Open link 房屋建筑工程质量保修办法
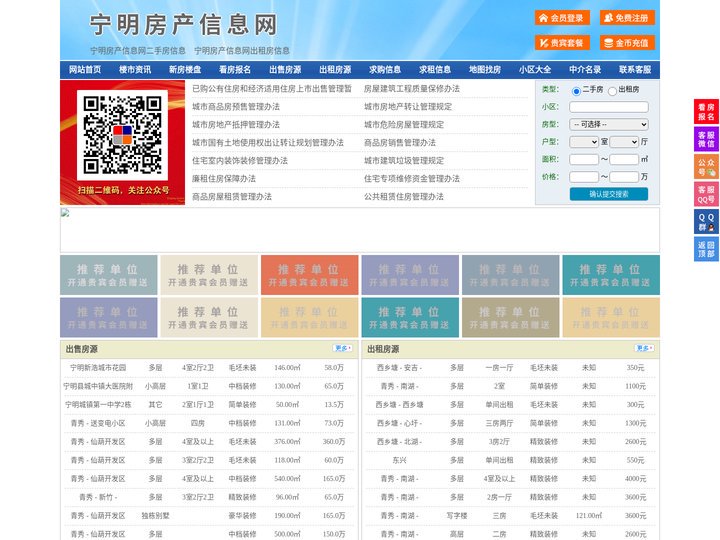Screen dimensions: 720x540 pos(412,89)
